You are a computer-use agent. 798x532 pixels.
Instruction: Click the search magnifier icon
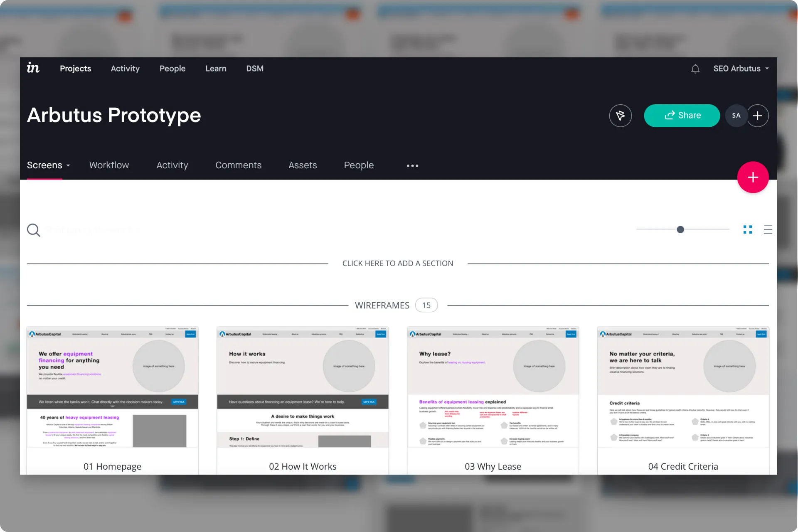[x=34, y=230]
